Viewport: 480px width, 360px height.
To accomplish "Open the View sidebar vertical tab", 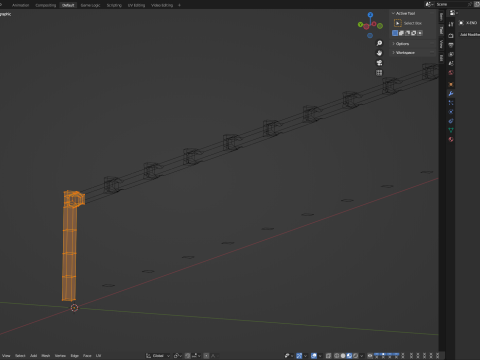I will coord(441,43).
